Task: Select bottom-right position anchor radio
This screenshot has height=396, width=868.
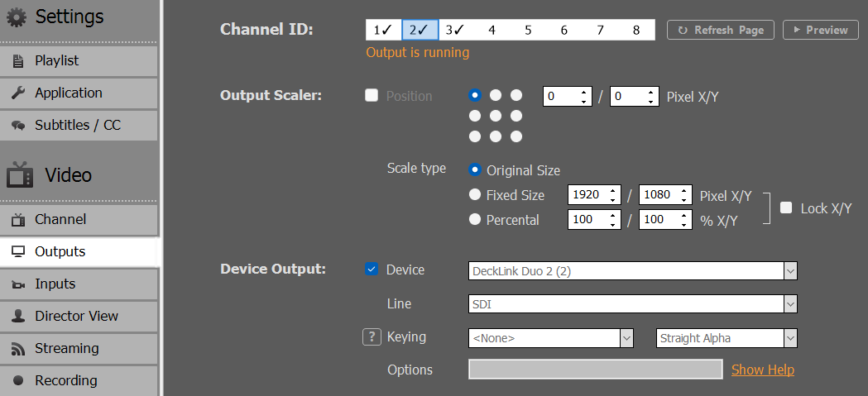Action: (516, 136)
